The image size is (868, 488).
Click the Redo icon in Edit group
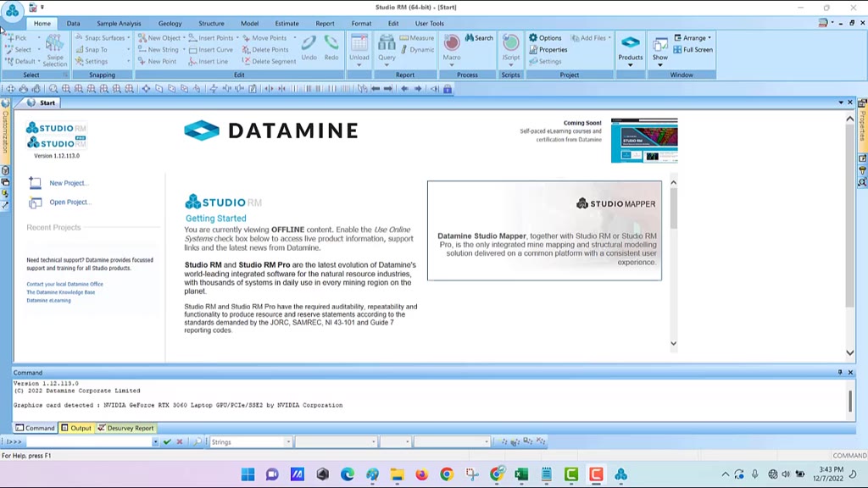pyautogui.click(x=331, y=43)
